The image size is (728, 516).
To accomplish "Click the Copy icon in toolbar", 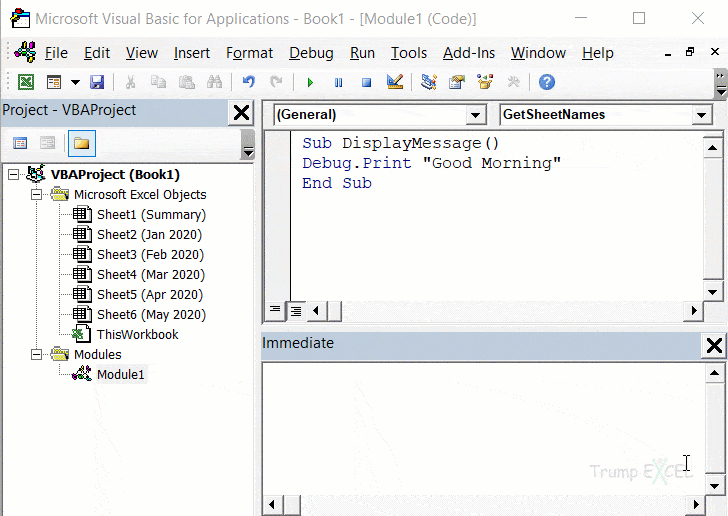I will pyautogui.click(x=158, y=83).
